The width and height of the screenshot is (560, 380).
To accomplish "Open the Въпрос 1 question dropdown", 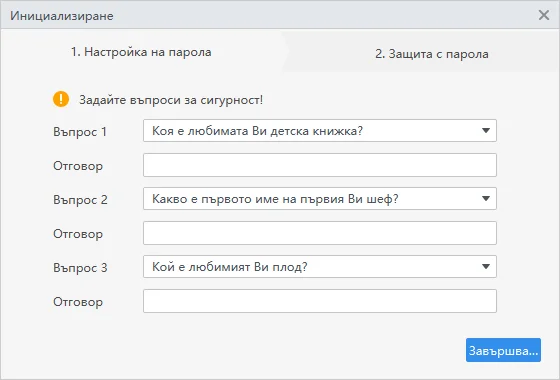I will pos(320,131).
